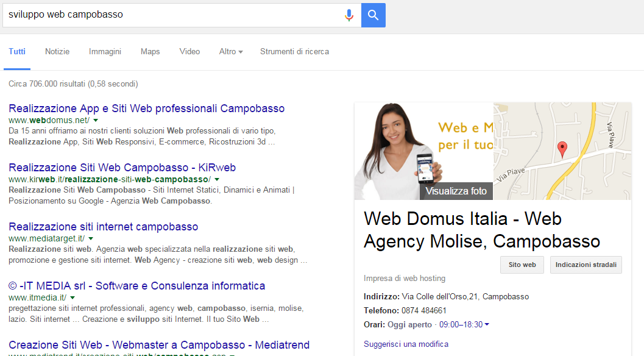Screen dimensions: 644x356
Task: Click the Oggi aperto status text
Action: point(409,325)
